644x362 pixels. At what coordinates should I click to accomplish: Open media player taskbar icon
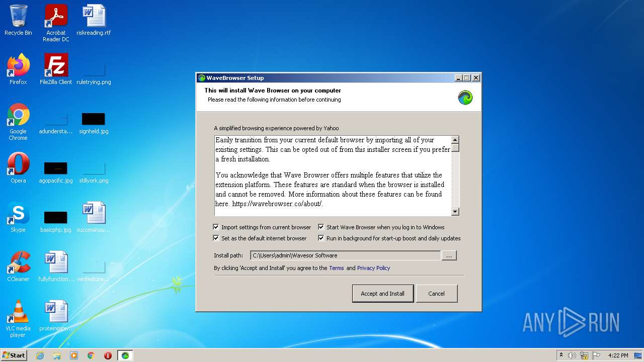pos(74,355)
